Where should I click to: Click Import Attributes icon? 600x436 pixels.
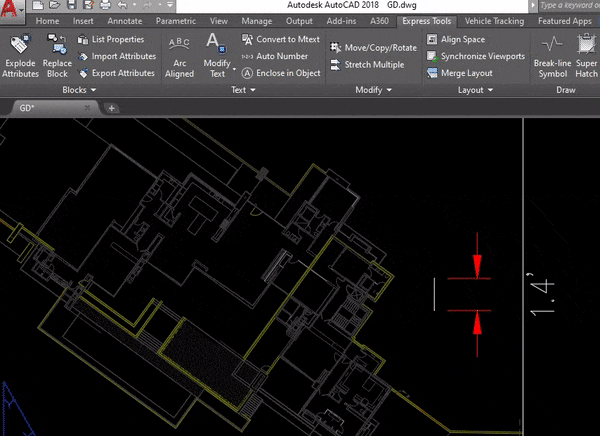pyautogui.click(x=83, y=56)
